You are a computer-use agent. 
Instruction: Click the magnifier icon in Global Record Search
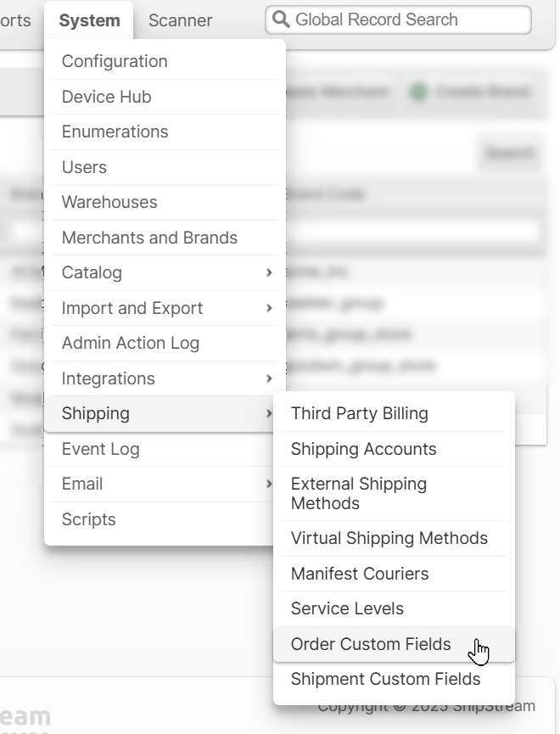point(281,20)
